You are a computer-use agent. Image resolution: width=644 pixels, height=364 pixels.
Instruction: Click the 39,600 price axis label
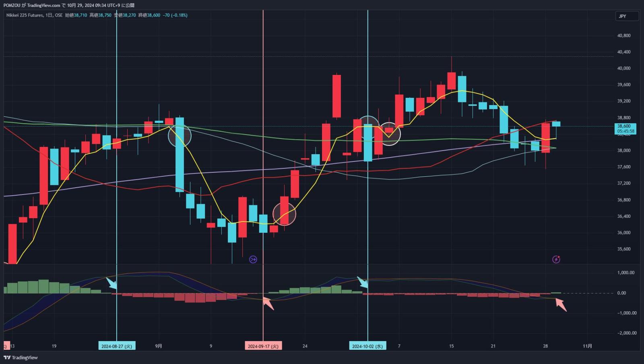(624, 85)
